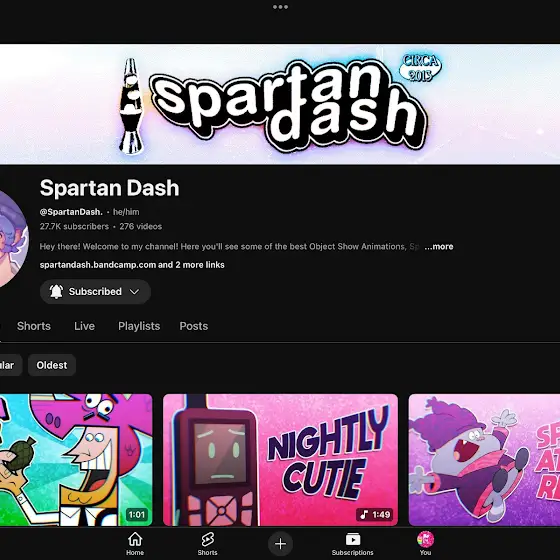560x560 pixels.
Task: Select the Oldest sort chip
Action: coord(52,365)
